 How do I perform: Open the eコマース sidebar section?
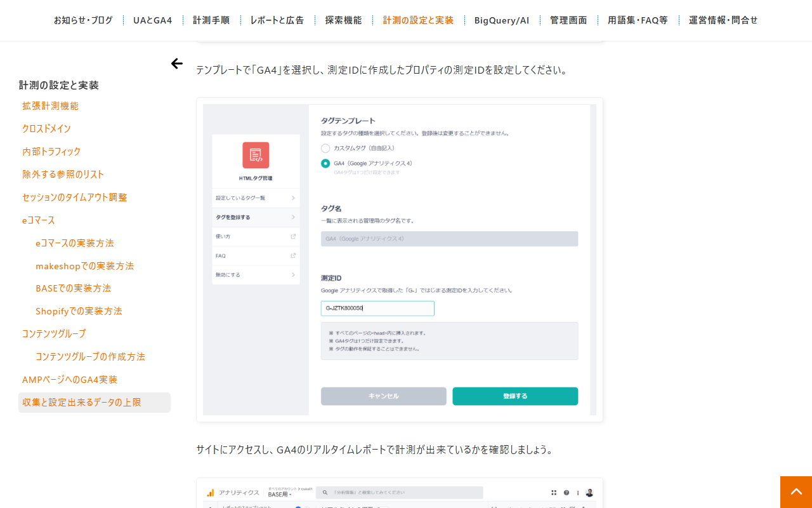[x=39, y=220]
